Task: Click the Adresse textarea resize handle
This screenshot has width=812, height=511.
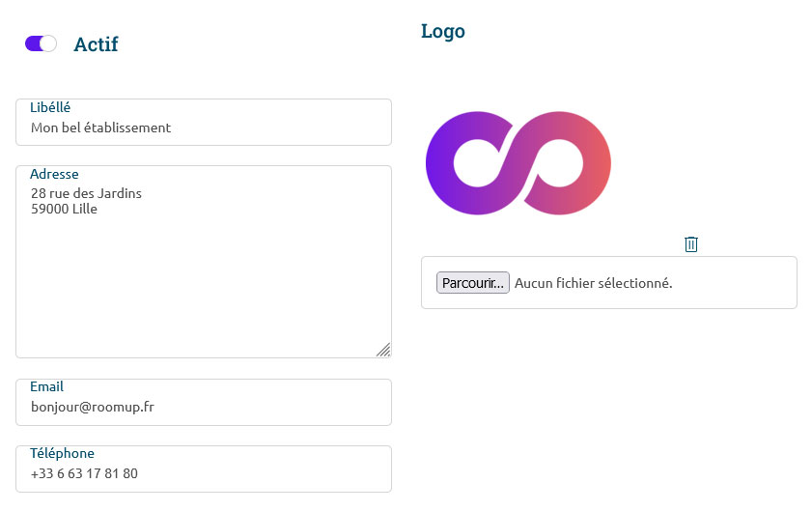Action: tap(383, 350)
